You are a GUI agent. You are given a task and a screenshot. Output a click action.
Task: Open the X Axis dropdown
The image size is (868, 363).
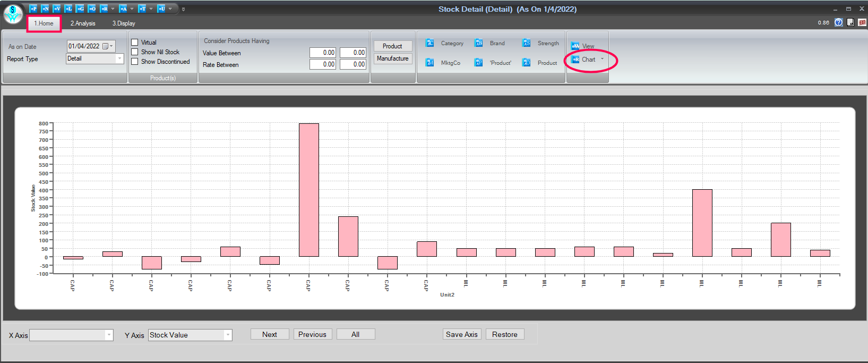point(109,335)
